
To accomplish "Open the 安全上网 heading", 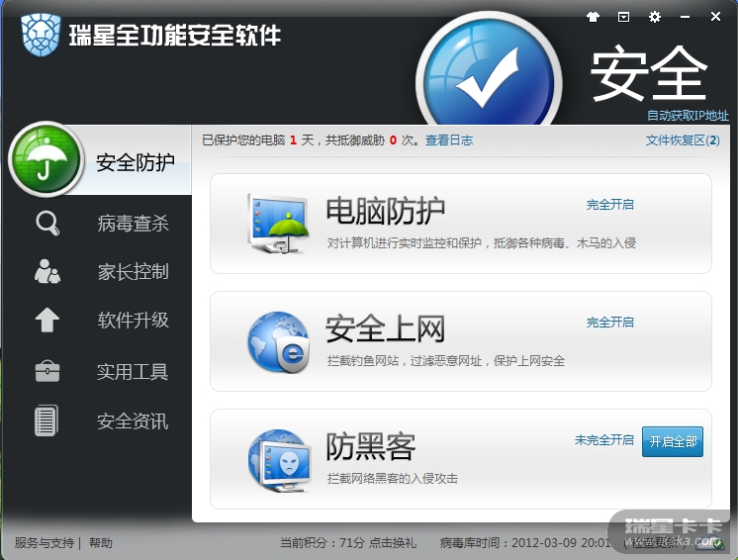I will click(386, 328).
